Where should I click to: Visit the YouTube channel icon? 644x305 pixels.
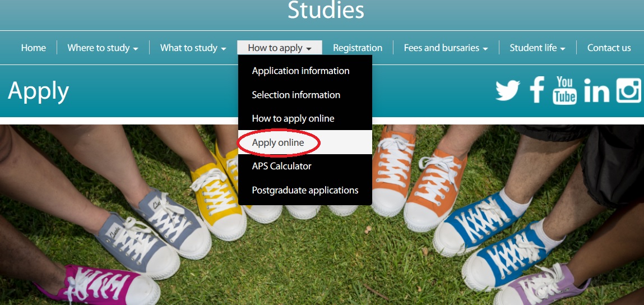point(564,91)
